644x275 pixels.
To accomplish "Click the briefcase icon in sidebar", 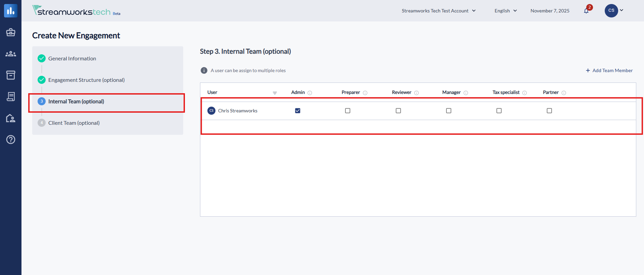I will click(x=11, y=33).
